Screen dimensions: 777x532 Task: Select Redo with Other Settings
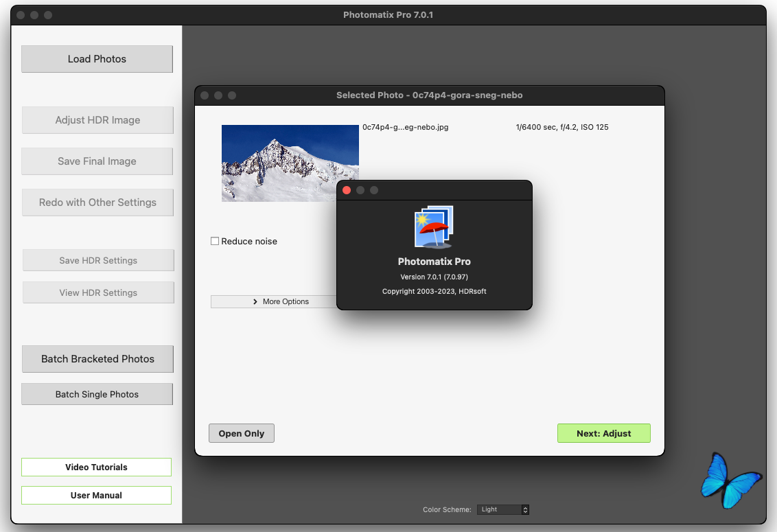pyautogui.click(x=97, y=203)
